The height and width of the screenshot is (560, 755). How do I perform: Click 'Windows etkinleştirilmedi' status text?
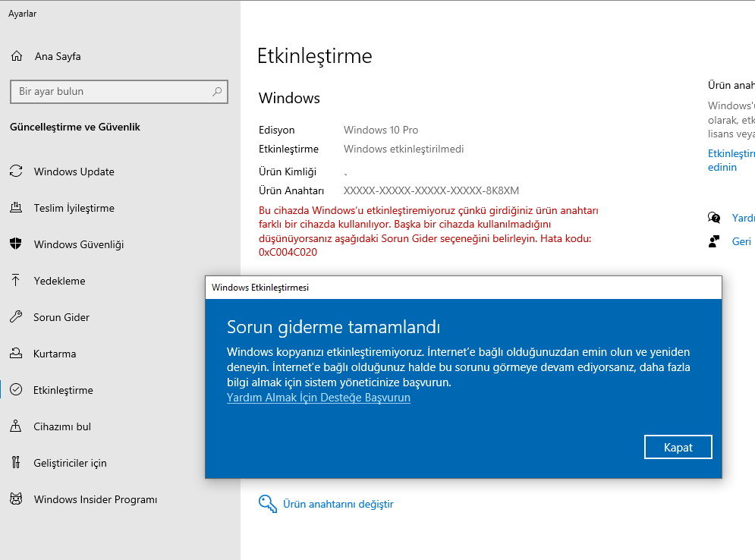tap(404, 149)
